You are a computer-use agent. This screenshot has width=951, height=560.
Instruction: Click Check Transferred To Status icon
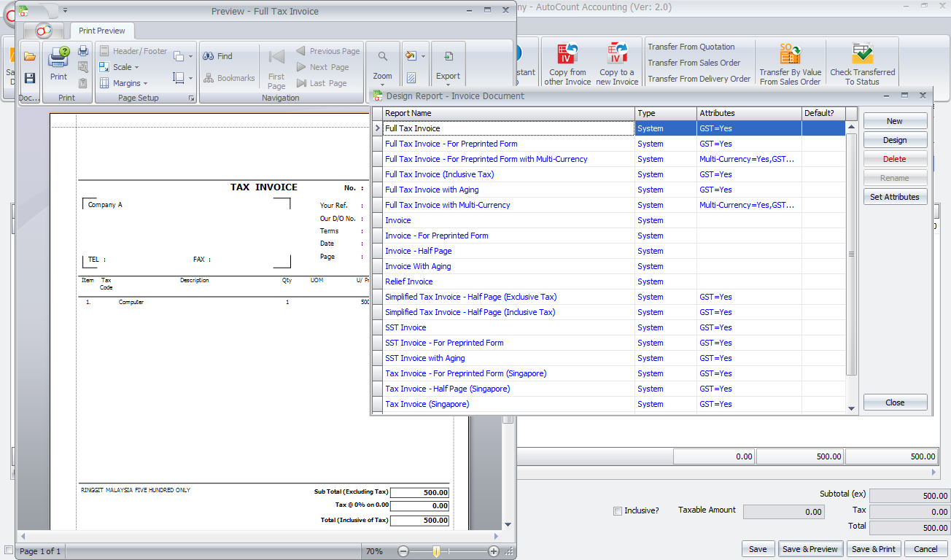click(x=863, y=54)
